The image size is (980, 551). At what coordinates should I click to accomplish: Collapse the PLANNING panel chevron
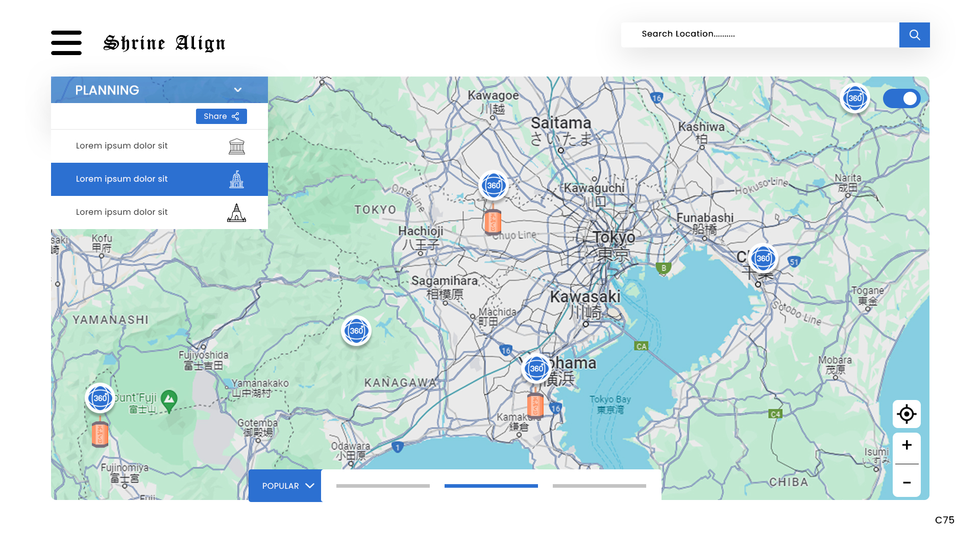coord(238,90)
